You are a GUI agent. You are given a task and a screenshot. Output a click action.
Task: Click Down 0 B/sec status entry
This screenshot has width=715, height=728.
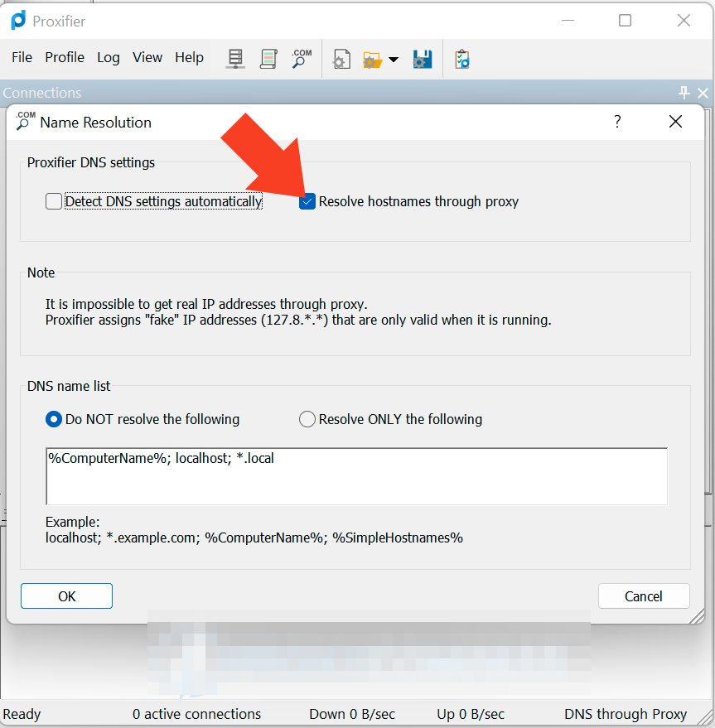point(352,714)
